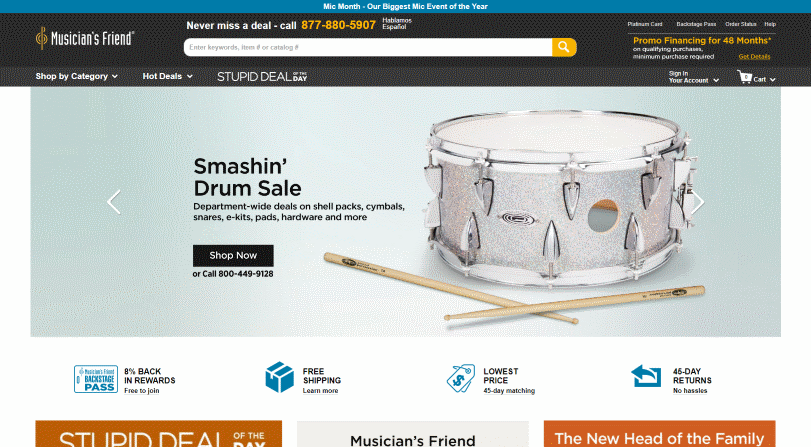
Task: Open the shopping cart icon
Action: click(745, 77)
